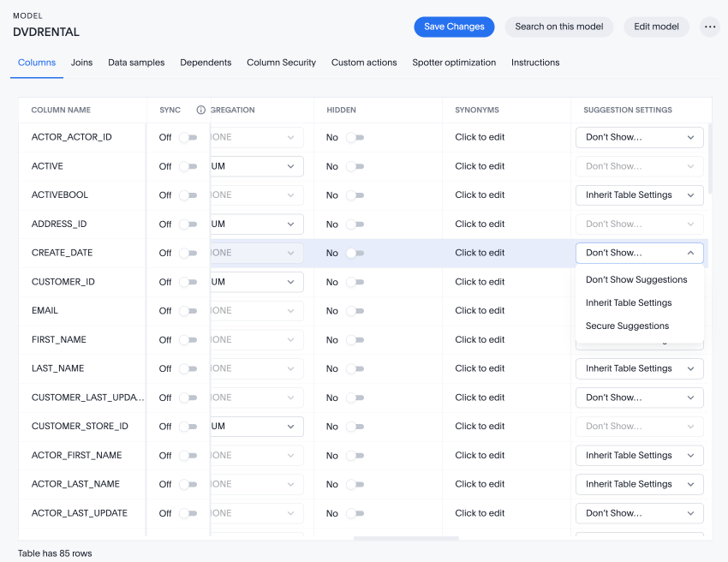
Task: Toggle Hidden switch for ACTOR_LAST_UPDATE
Action: 355,513
